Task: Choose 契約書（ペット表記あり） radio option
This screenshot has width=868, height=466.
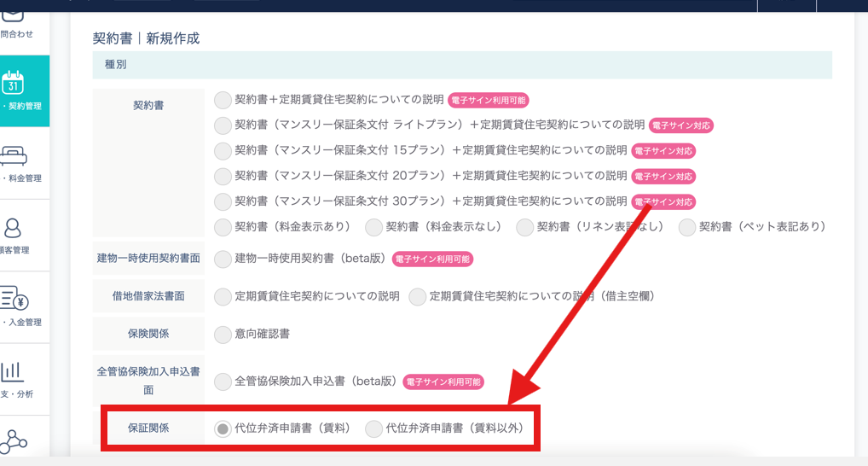Action: click(687, 227)
